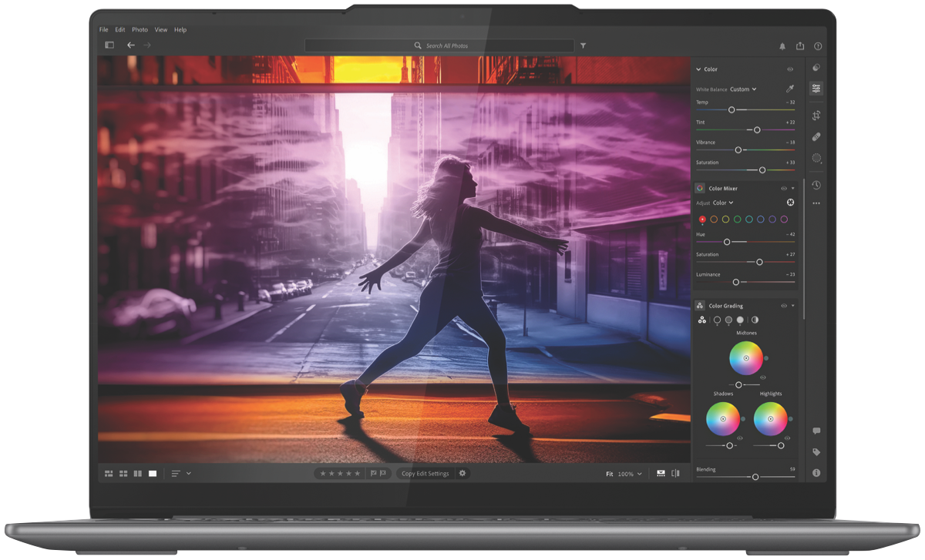This screenshot has height=560, width=925.
Task: Flag the photo as rejected
Action: (383, 474)
